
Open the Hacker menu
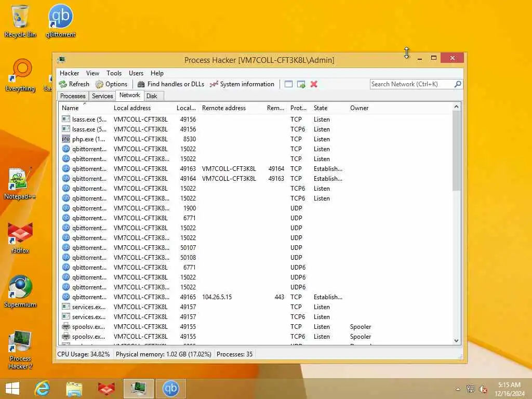[x=69, y=73]
